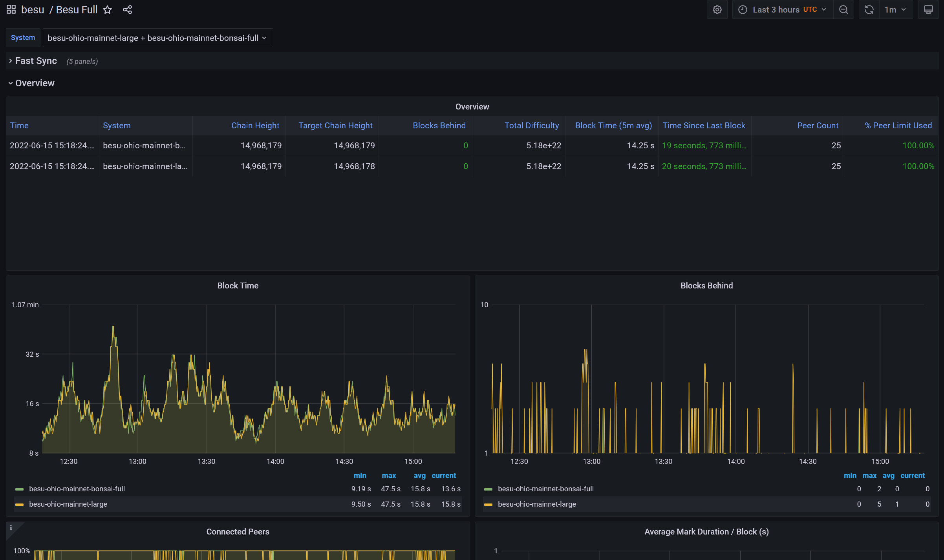Click the share dashboard icon

(127, 10)
